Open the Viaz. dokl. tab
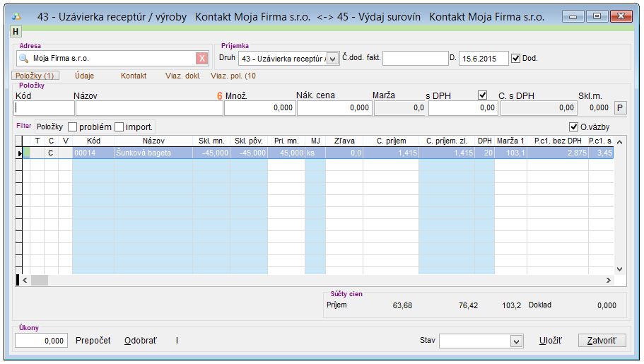This screenshot has width=644, height=364. (x=182, y=76)
